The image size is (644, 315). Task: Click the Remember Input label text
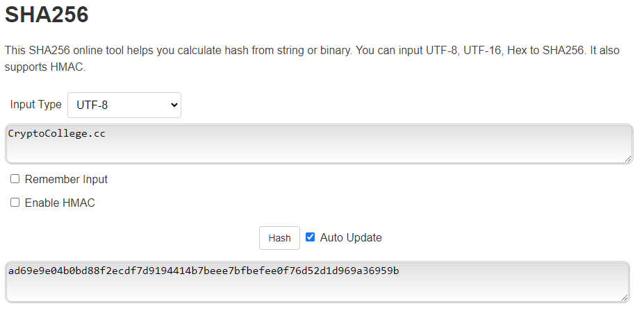tap(66, 179)
